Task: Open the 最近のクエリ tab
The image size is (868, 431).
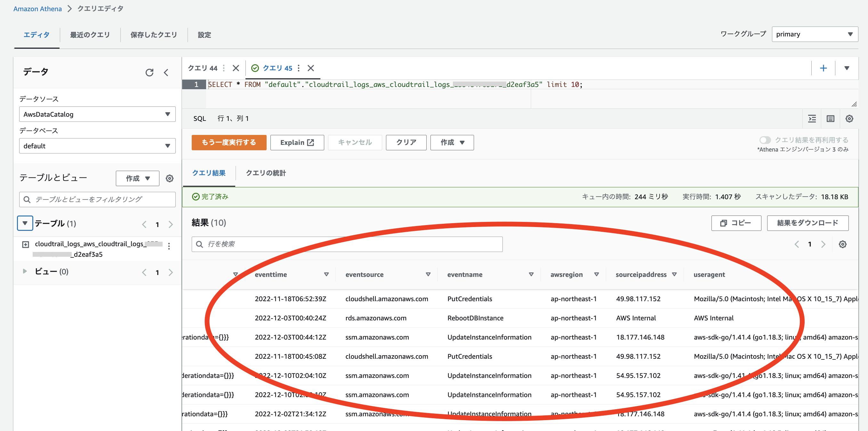Action: (90, 35)
